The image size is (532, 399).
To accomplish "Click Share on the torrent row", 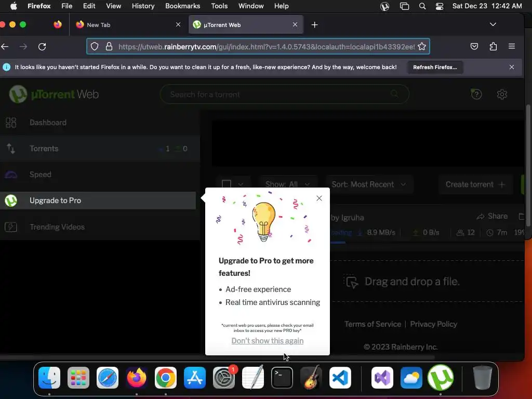I will pos(492,216).
